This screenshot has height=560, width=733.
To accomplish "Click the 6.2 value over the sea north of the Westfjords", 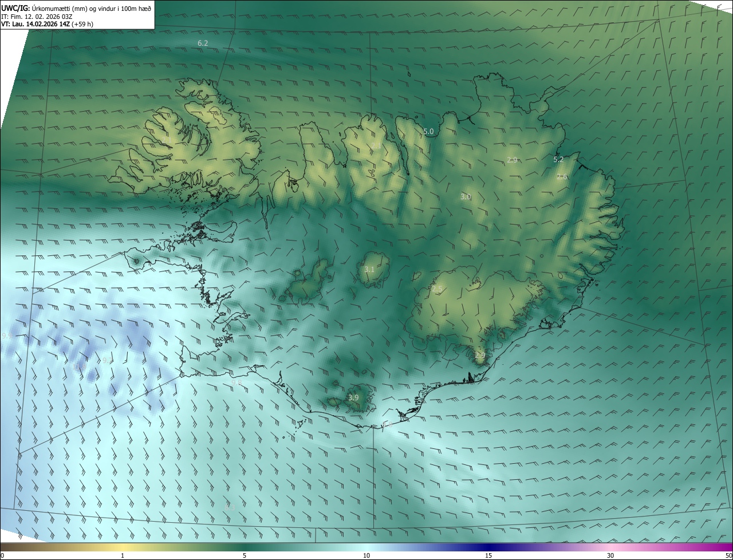I will pyautogui.click(x=203, y=44).
